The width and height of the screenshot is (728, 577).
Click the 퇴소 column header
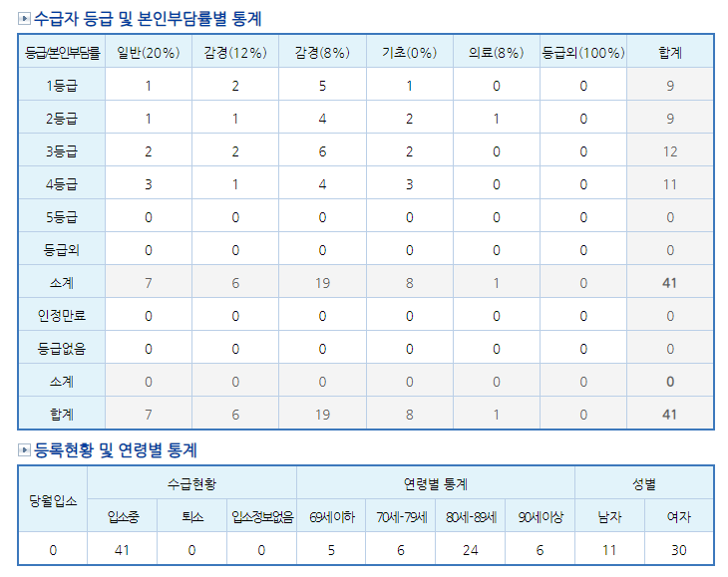[x=192, y=516]
